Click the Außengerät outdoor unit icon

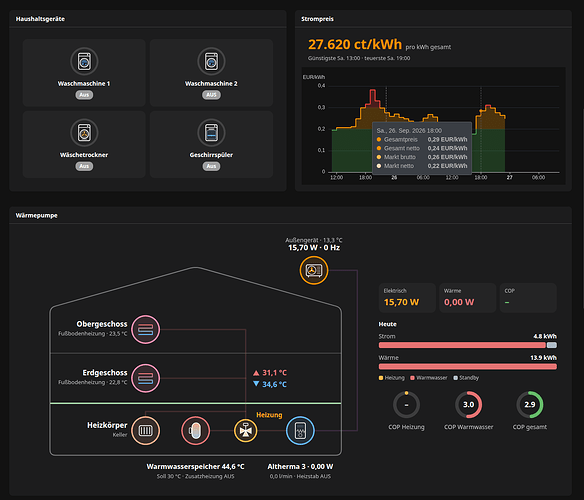click(x=314, y=270)
